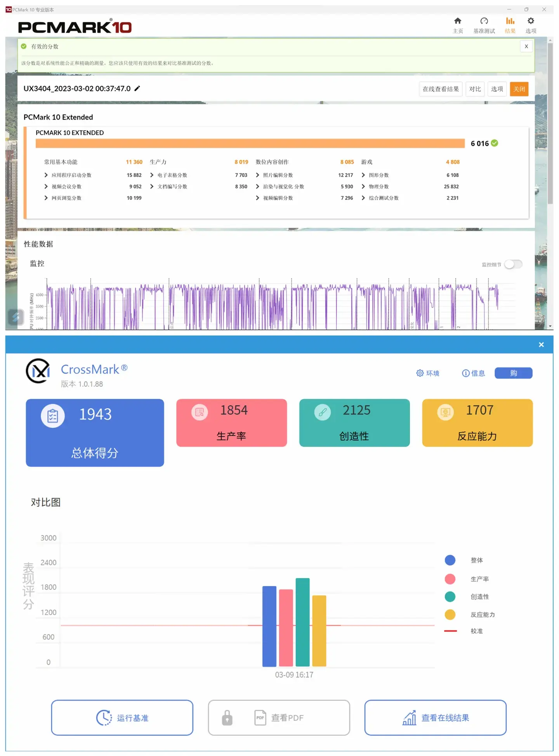This screenshot has height=756, width=559.
Task: Dismiss the valid score notification with X
Action: click(526, 46)
